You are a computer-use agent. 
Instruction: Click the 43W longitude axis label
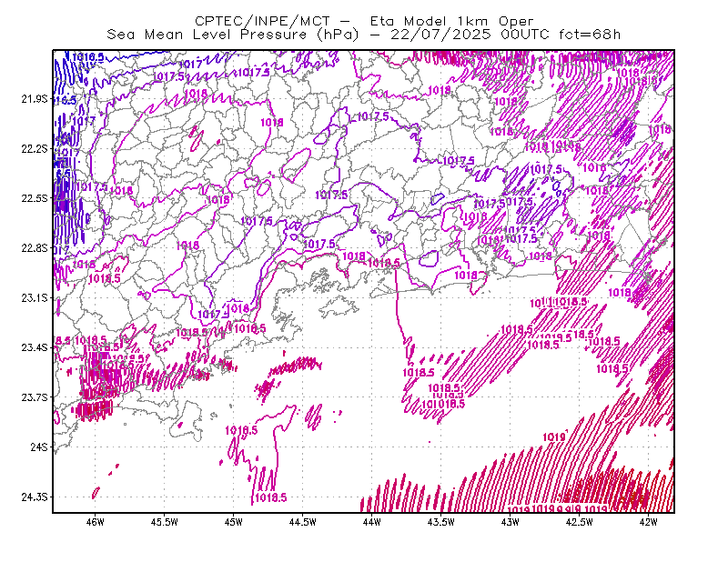[x=511, y=522]
